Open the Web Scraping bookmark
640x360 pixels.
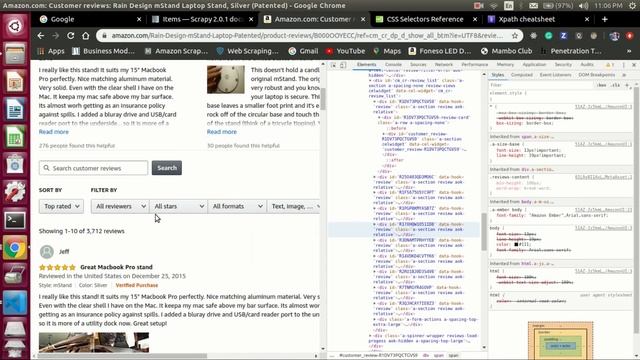(x=247, y=51)
